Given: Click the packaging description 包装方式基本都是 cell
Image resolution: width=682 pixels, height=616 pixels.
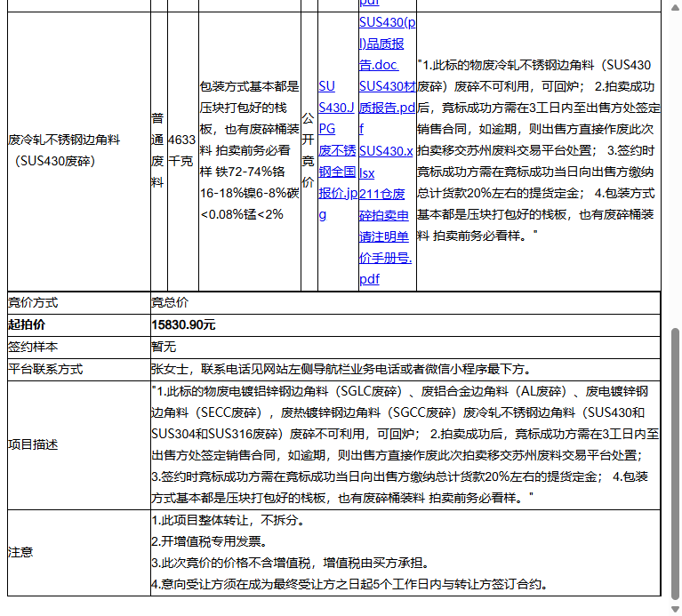Looking at the screenshot, I should pos(250,151).
